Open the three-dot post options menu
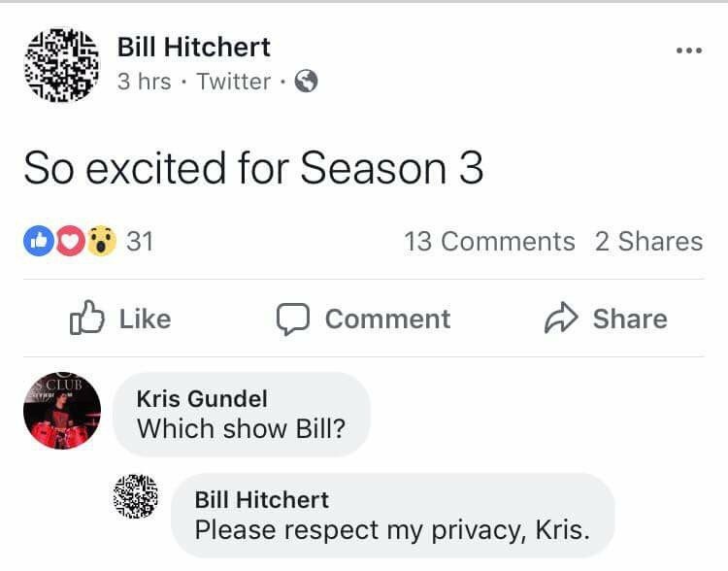The height and width of the screenshot is (571, 728). pyautogui.click(x=688, y=50)
